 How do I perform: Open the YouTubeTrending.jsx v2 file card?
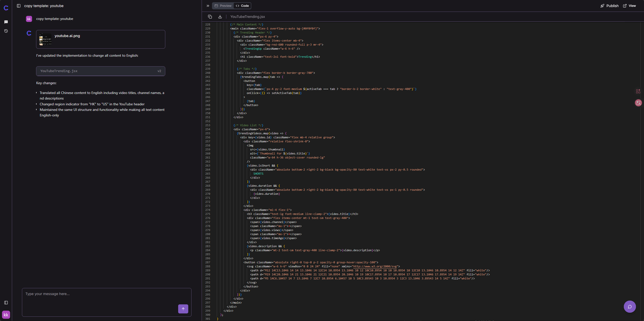pos(100,71)
